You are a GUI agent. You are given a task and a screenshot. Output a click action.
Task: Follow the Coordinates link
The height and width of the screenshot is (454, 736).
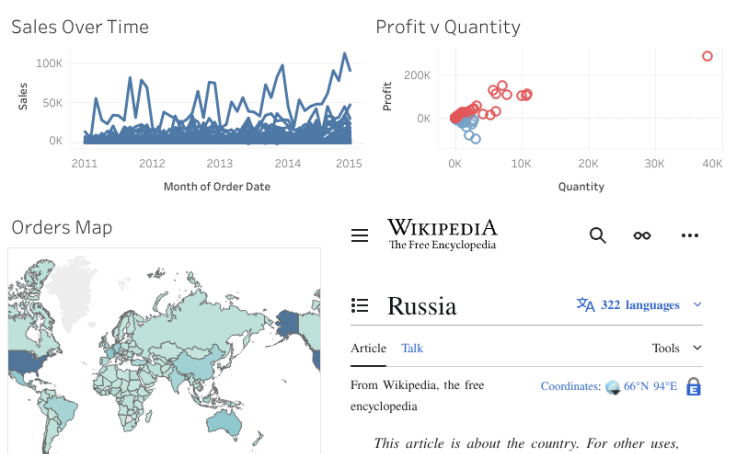(x=570, y=386)
